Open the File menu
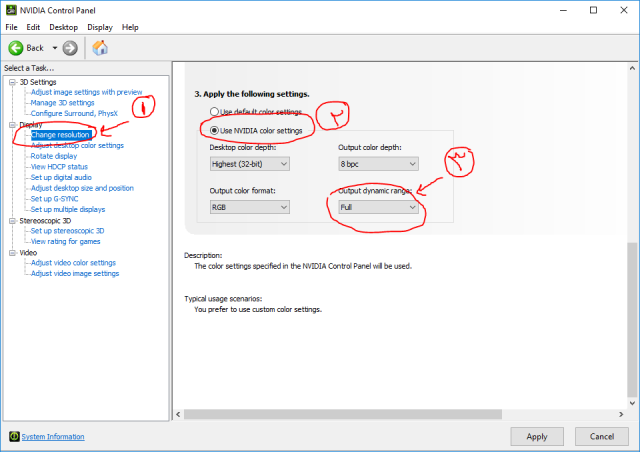Screen dimensions: 640x452 pos(11,27)
